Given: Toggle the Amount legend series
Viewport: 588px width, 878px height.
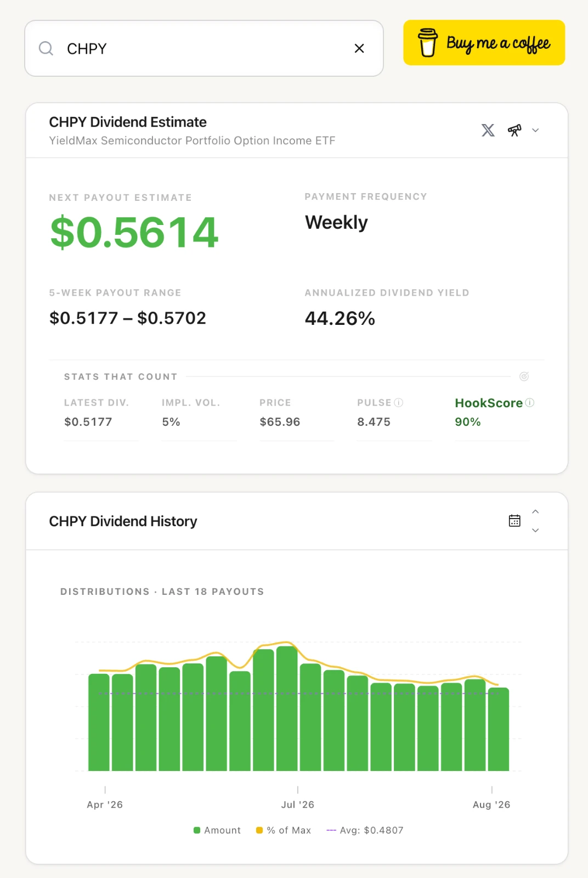Looking at the screenshot, I should 217,830.
